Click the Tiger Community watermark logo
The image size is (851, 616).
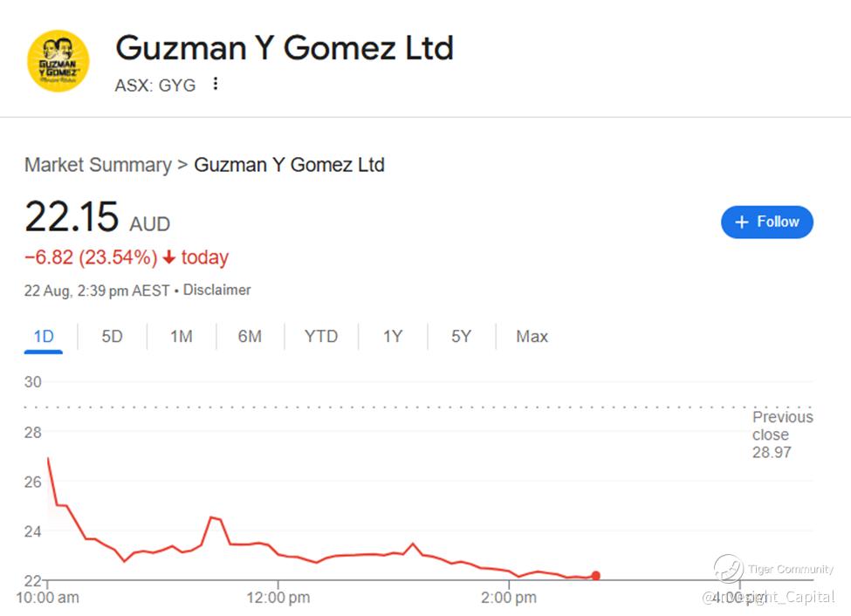pos(729,570)
